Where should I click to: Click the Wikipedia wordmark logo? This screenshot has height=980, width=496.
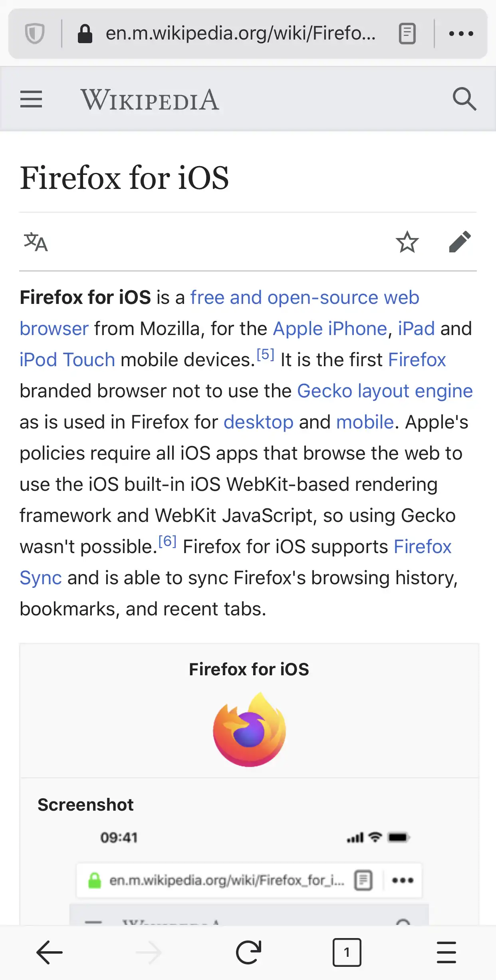pos(150,100)
